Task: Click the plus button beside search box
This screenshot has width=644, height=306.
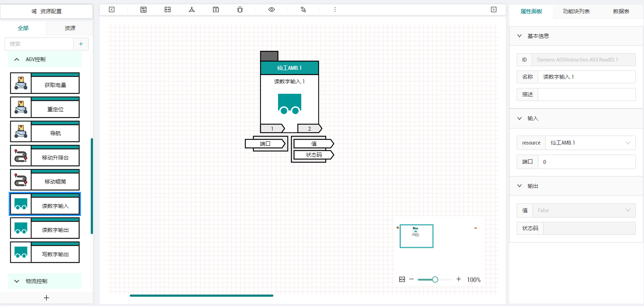Action: [x=81, y=44]
